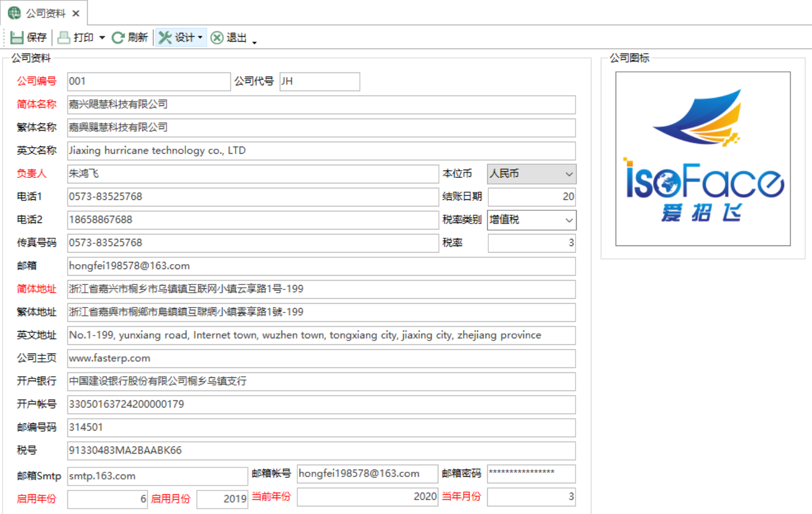Screen dimensions: 812x514
Task: Click the red 公司编号 label
Action: coord(37,81)
